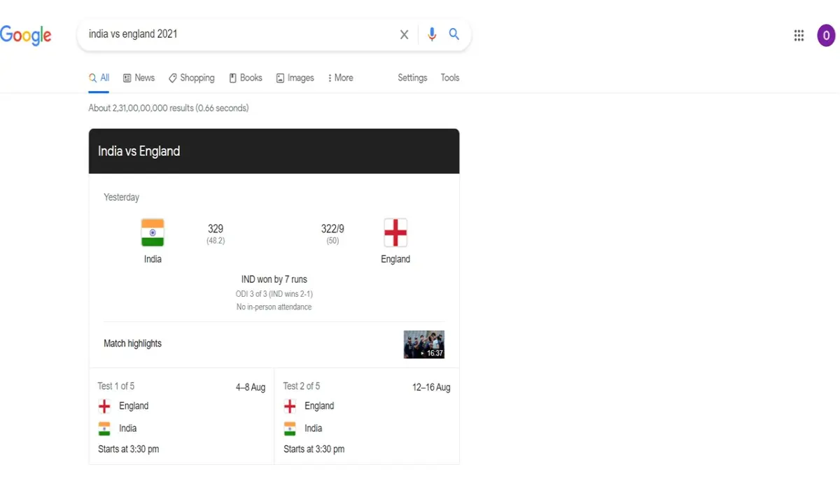Click the England score 322/9
Image resolution: width=840 pixels, height=504 pixels.
pyautogui.click(x=332, y=229)
